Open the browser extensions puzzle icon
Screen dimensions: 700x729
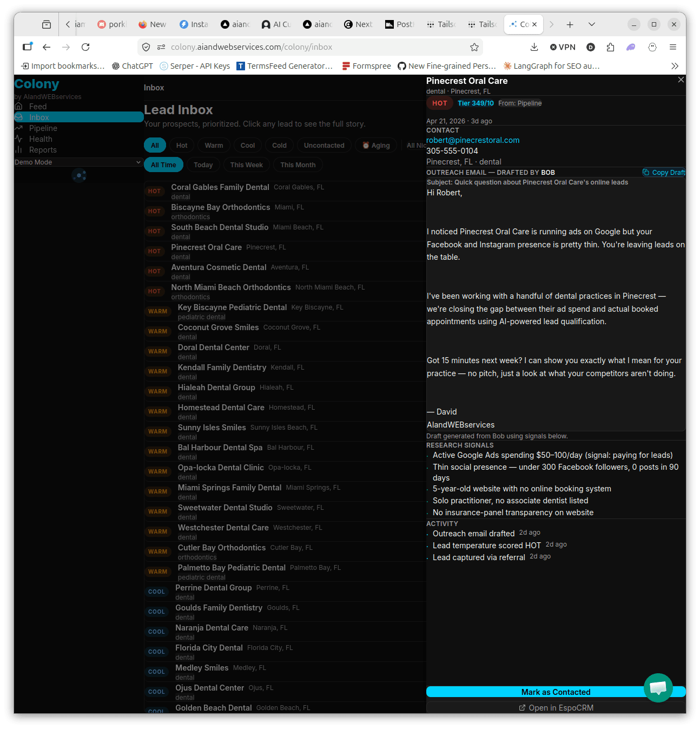(610, 47)
